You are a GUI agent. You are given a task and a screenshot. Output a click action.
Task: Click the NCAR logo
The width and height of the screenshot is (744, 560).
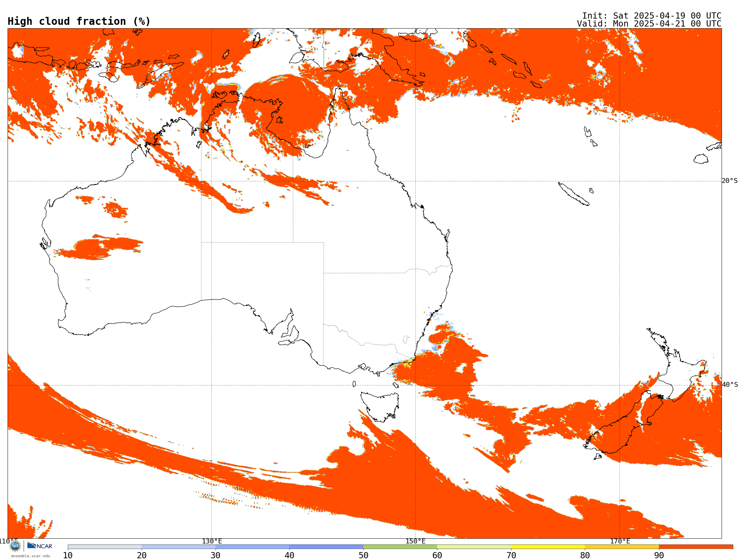pyautogui.click(x=40, y=546)
